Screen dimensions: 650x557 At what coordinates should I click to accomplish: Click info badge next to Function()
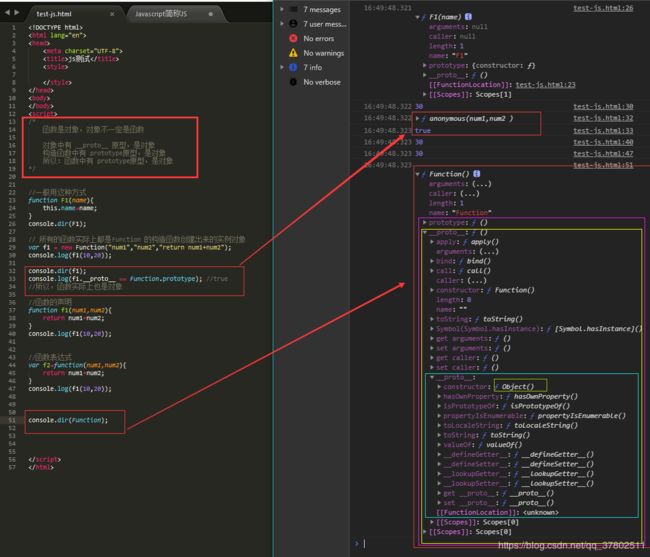(477, 174)
